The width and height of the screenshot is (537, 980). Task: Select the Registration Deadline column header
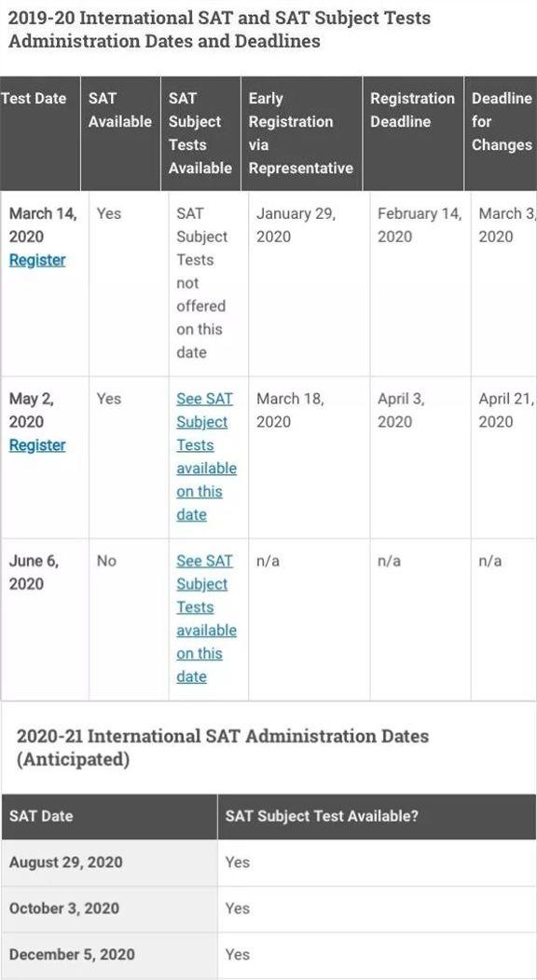pyautogui.click(x=413, y=133)
